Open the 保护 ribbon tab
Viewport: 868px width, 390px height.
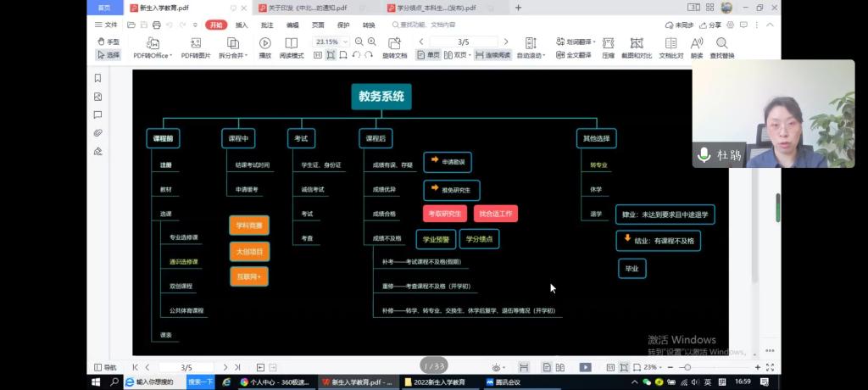[343, 25]
